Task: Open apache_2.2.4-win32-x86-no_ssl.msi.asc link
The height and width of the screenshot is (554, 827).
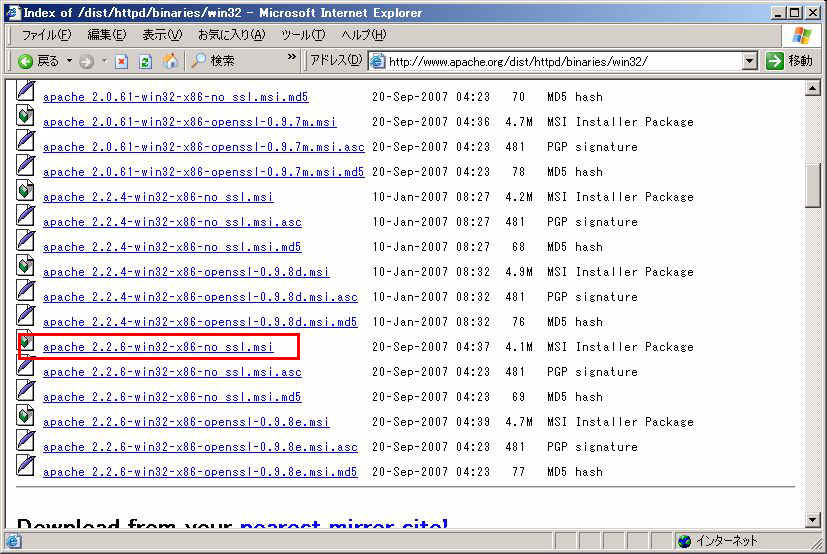Action: click(x=172, y=223)
